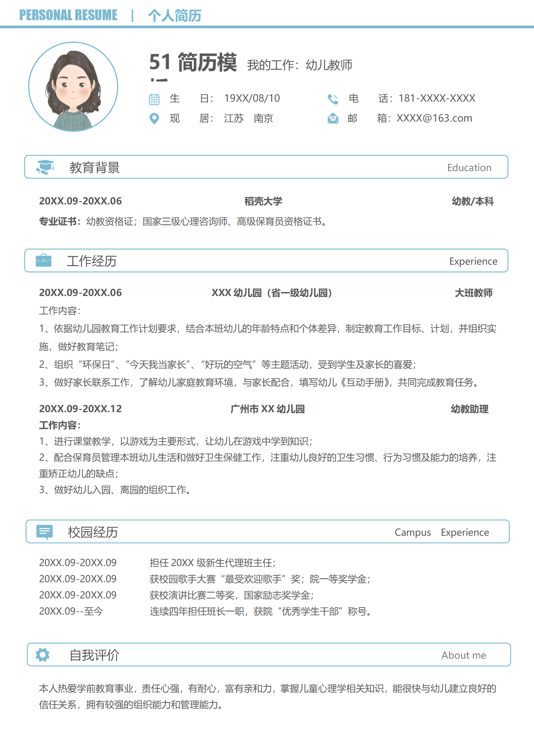
Task: Click the PERSONAL RESUME header title
Action: coord(68,15)
